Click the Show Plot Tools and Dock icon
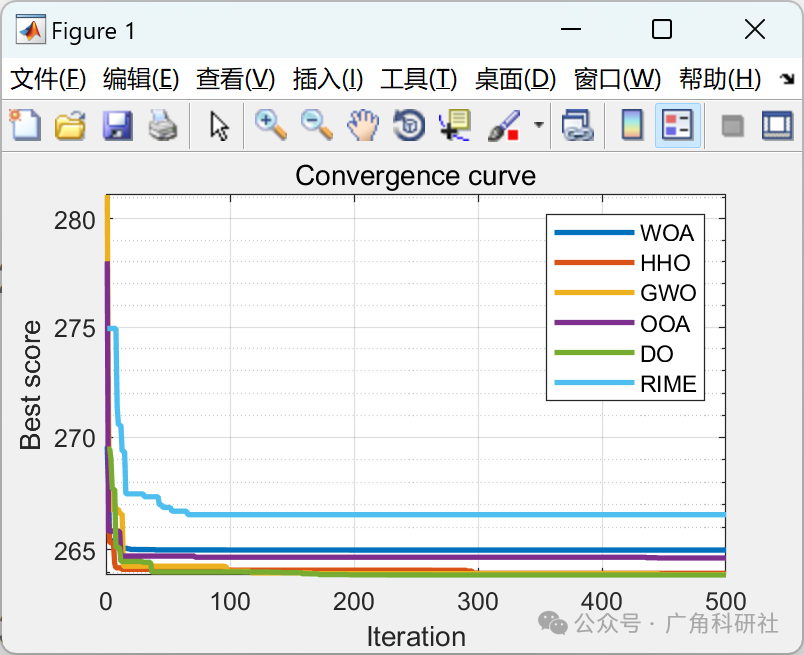Screen dimensions: 804x655 point(778,125)
